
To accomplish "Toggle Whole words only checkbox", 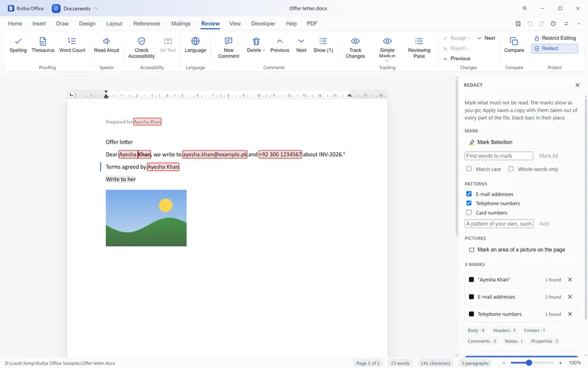I will [x=511, y=169].
